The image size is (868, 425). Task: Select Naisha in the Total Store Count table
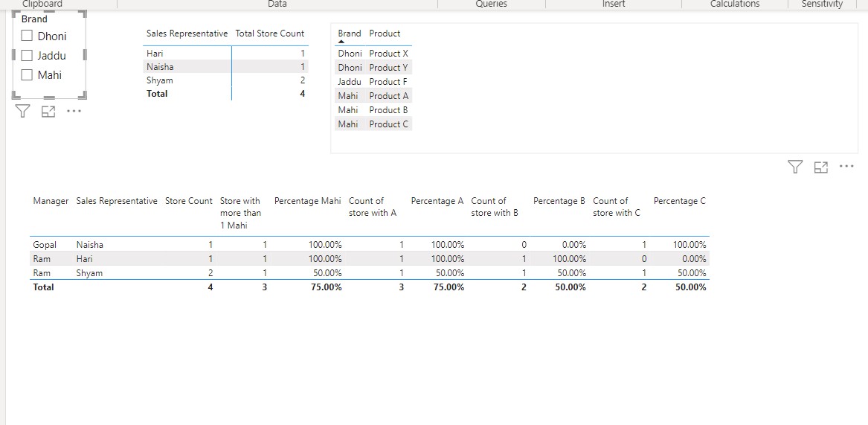pos(160,67)
